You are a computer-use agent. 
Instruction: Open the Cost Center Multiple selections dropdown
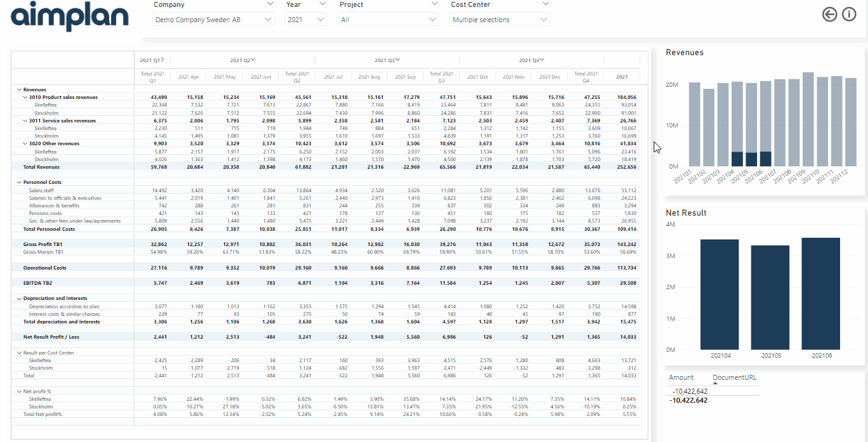[500, 20]
